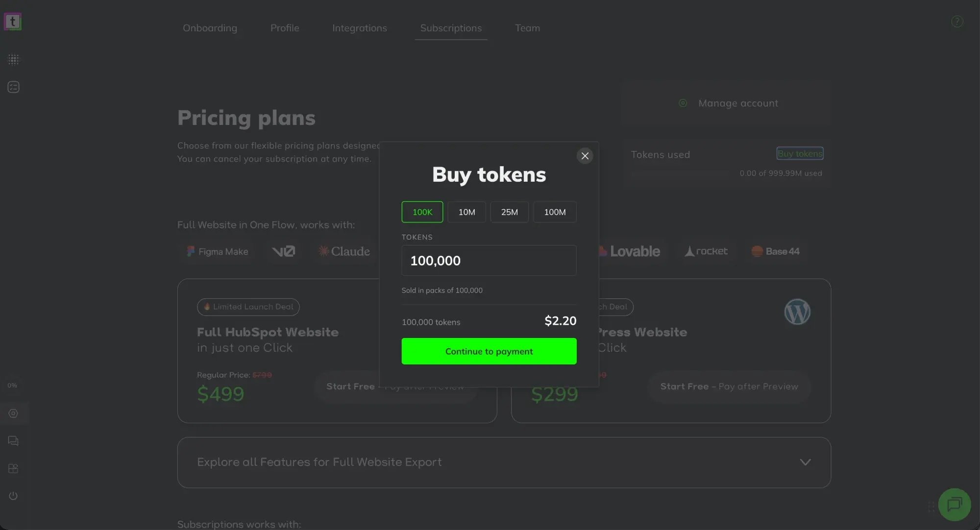Click the v0 logo
980x530 pixels.
pos(283,251)
